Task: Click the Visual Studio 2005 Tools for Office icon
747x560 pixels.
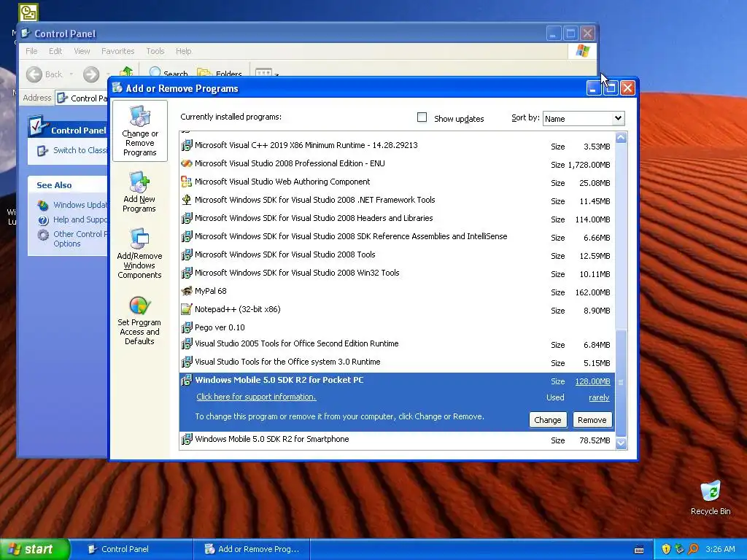Action: 187,344
